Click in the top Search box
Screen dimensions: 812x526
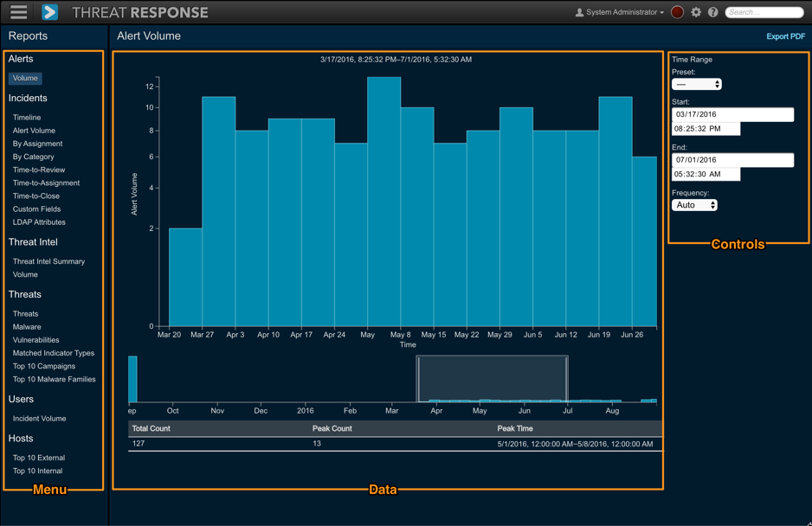coord(764,12)
